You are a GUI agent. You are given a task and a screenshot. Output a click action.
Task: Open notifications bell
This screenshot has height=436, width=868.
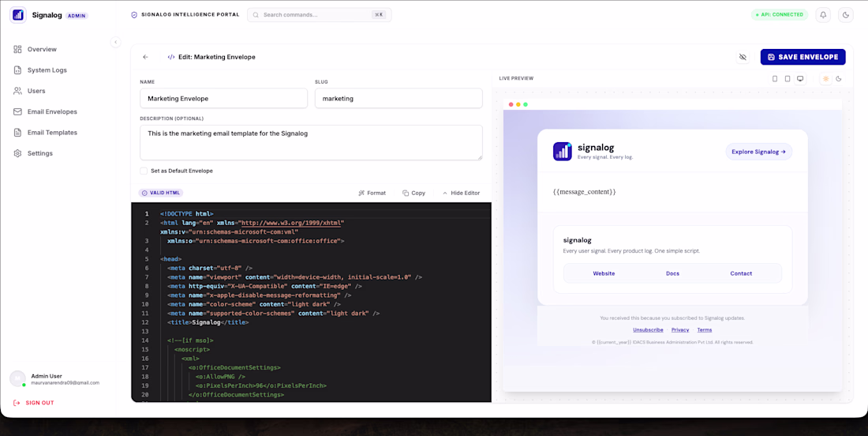pos(823,15)
